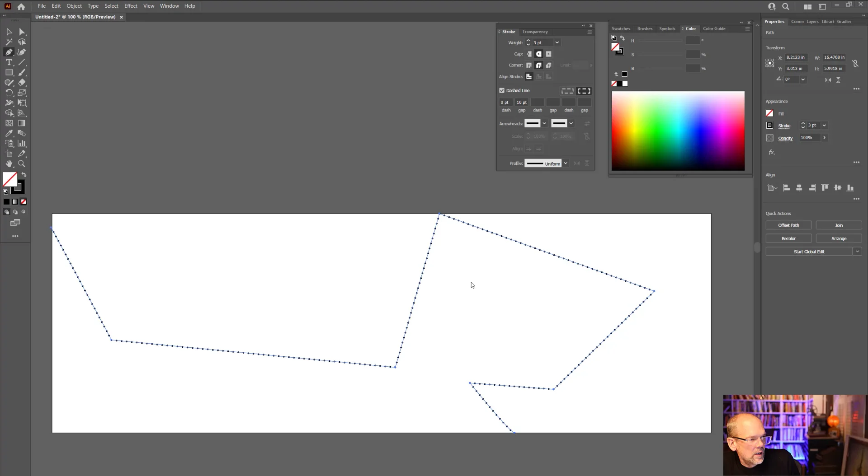
Task: Select the Hand tool
Action: coord(9,164)
